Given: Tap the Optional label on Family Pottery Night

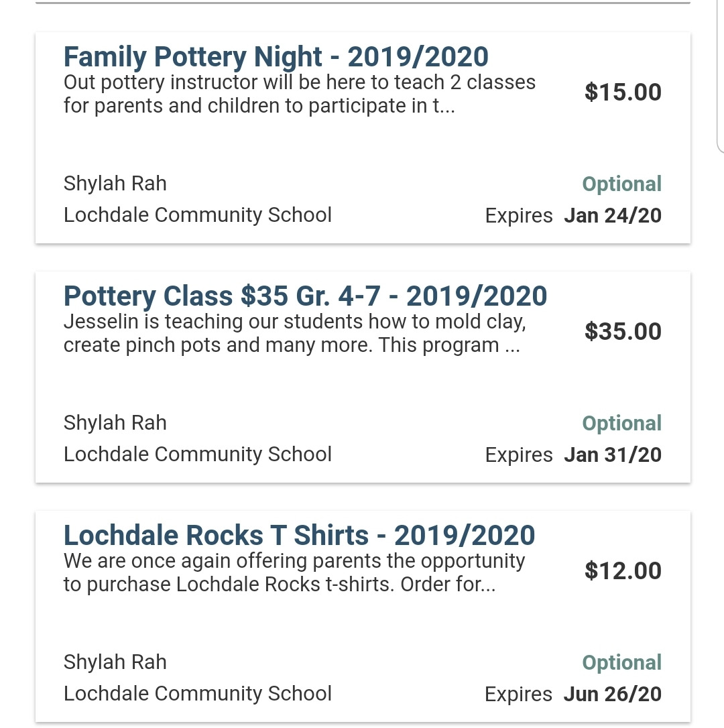Looking at the screenshot, I should [621, 184].
